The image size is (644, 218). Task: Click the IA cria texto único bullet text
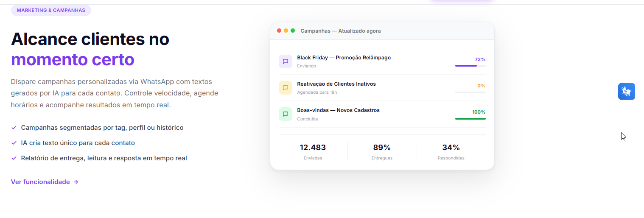coord(78,143)
